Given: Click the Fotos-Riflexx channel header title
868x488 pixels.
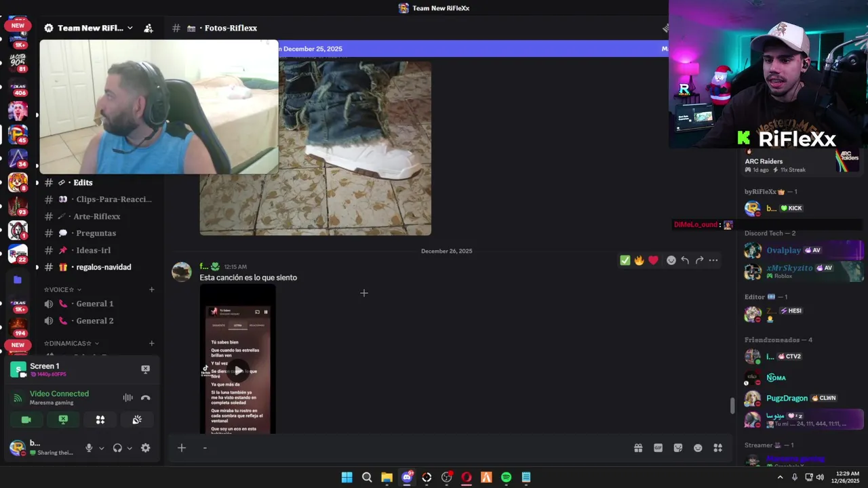Looking at the screenshot, I should point(231,28).
